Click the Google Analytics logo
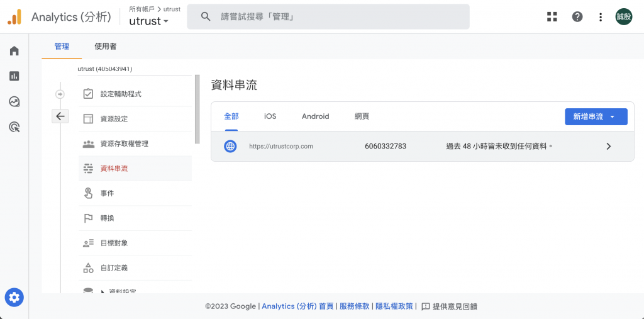The image size is (644, 319). click(14, 17)
